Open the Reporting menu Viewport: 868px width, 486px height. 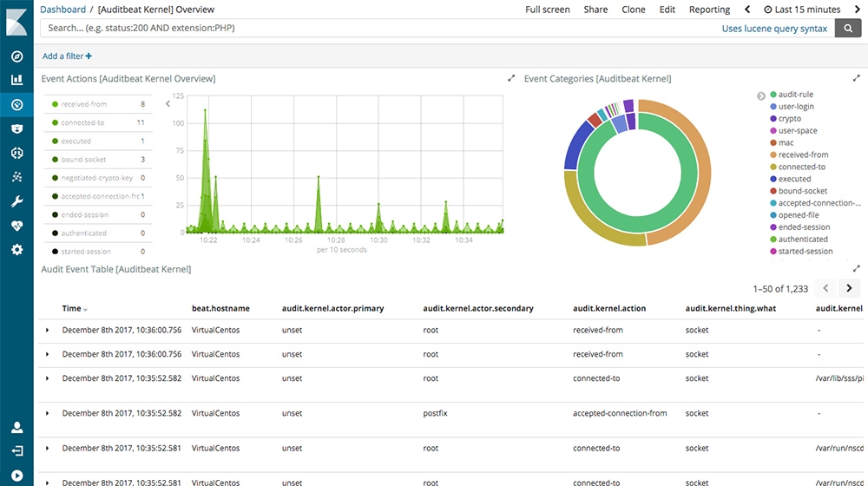(709, 10)
